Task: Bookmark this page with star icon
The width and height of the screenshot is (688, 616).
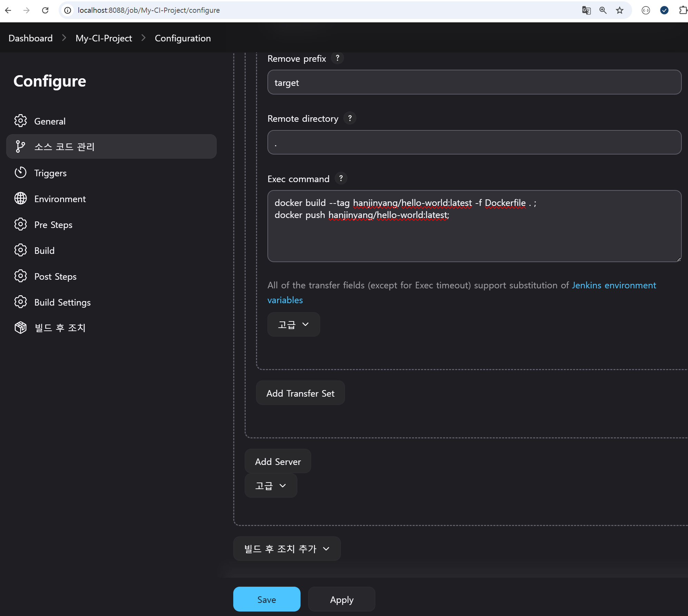Action: (620, 10)
